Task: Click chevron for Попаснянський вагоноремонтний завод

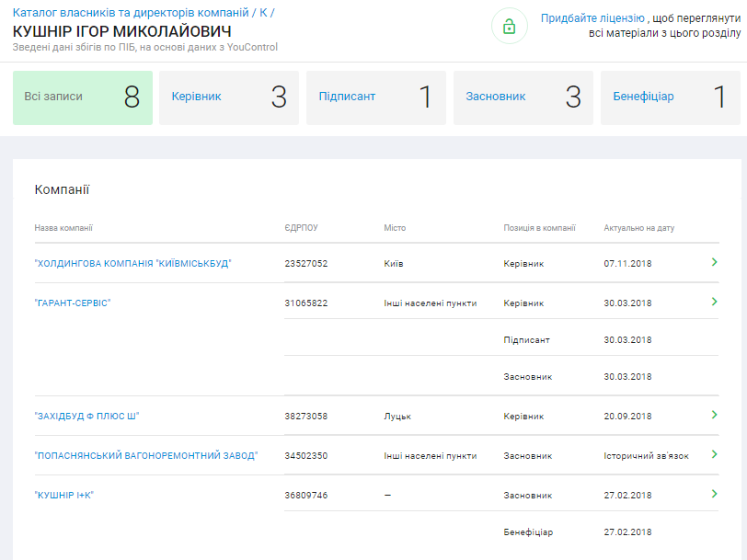Action: [x=714, y=454]
